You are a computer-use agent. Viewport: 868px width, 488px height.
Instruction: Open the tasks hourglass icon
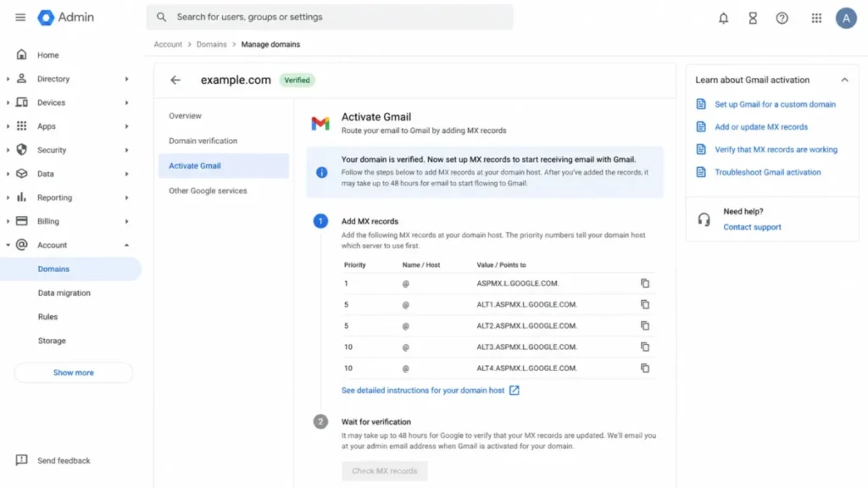(753, 19)
